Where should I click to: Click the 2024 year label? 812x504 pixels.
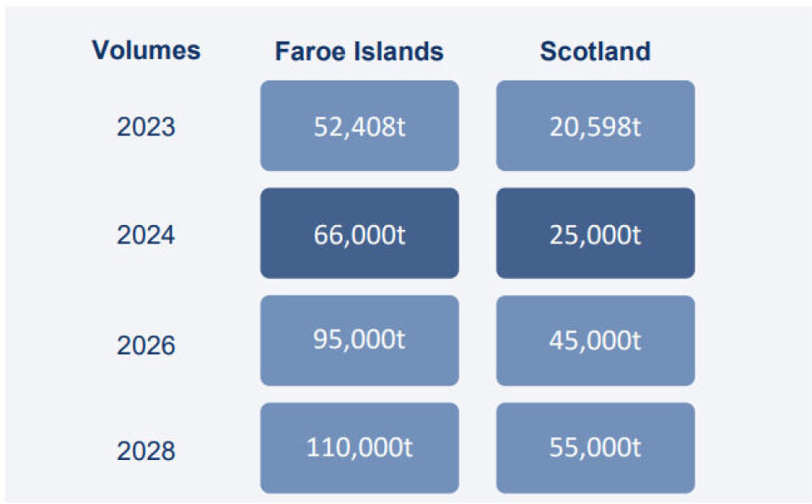tap(146, 234)
